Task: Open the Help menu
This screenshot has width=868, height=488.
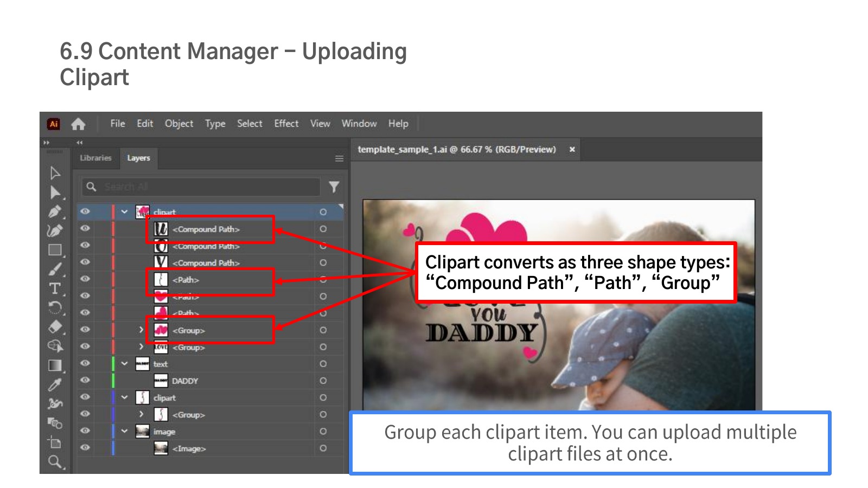Action: (398, 124)
